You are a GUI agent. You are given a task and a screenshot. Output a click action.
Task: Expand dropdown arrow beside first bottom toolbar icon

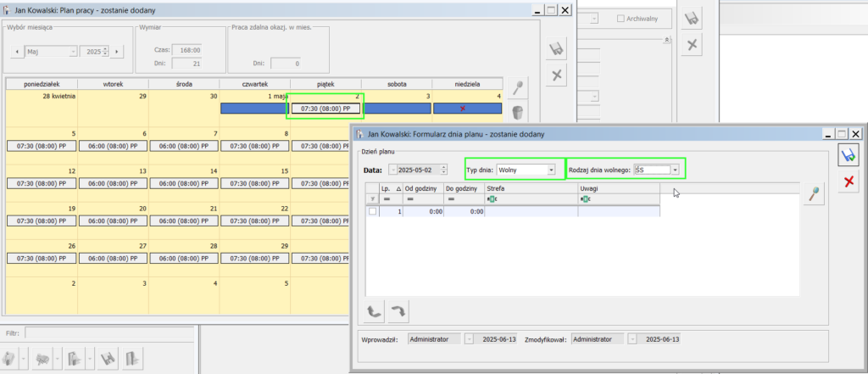(x=23, y=359)
